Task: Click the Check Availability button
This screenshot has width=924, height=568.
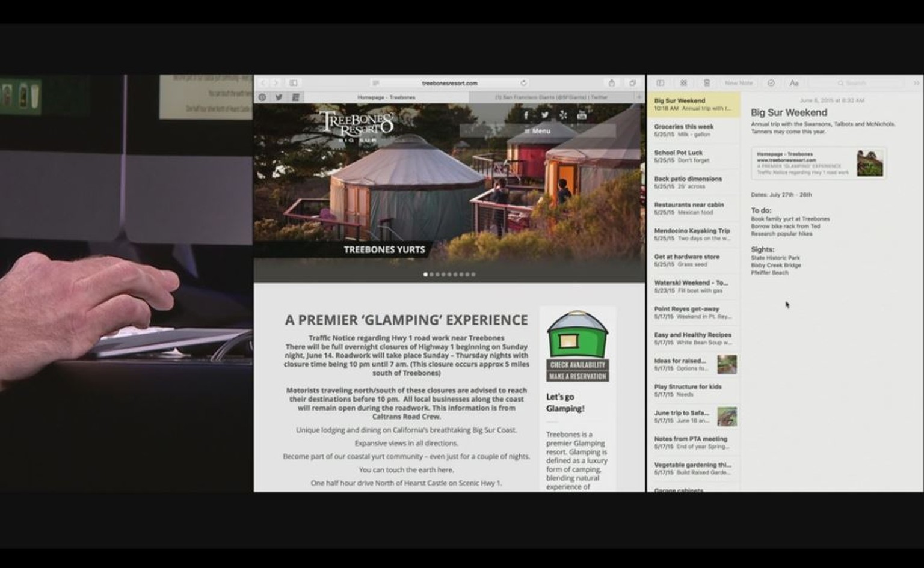Action: coord(577,365)
